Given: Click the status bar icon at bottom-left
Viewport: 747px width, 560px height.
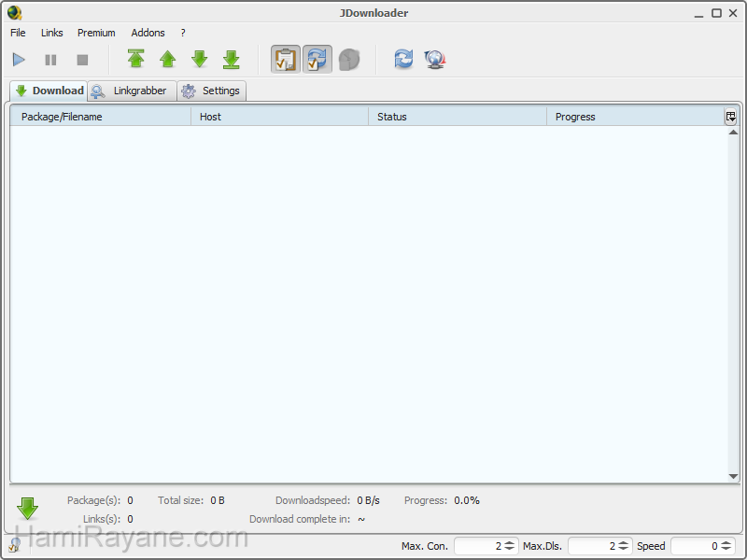Looking at the screenshot, I should 14,545.
